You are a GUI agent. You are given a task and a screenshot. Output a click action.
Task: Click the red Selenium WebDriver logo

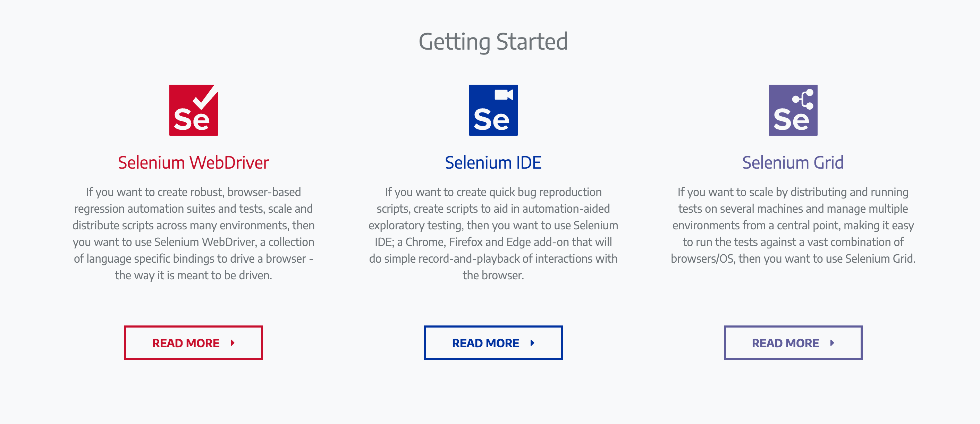[x=193, y=110]
